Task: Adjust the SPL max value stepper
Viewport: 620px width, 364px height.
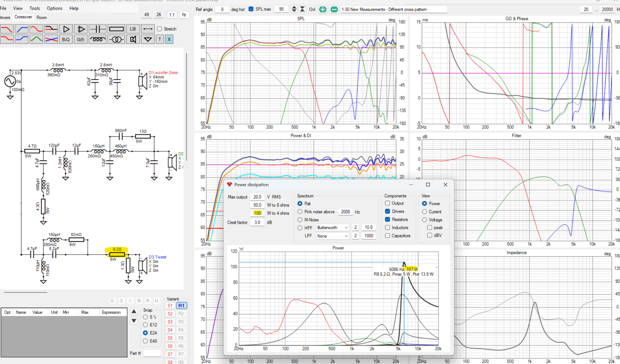Action: coord(294,9)
